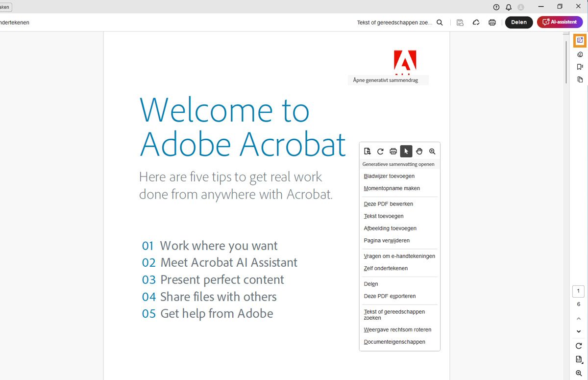The height and width of the screenshot is (380, 588).
Task: Rotate view using right sidebar rotate icon
Action: coord(579,346)
